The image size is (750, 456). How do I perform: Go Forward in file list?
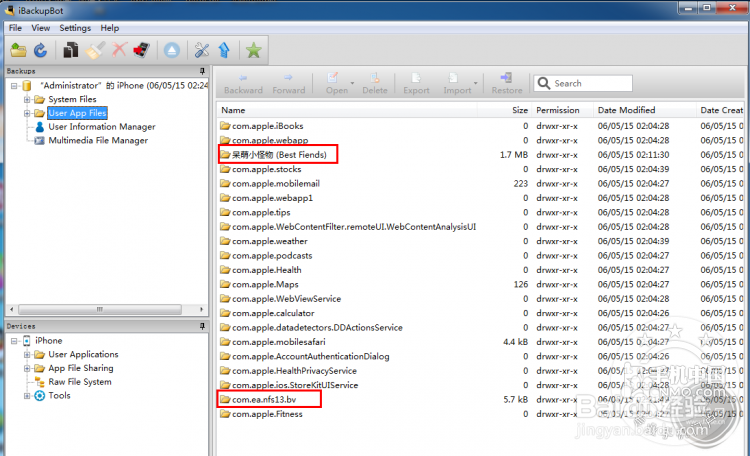click(x=288, y=84)
